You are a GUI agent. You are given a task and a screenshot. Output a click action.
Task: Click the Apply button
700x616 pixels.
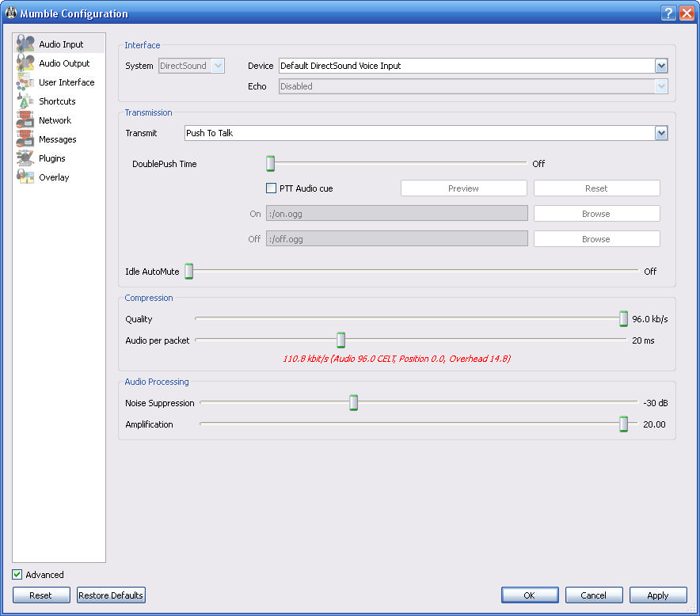click(x=658, y=595)
